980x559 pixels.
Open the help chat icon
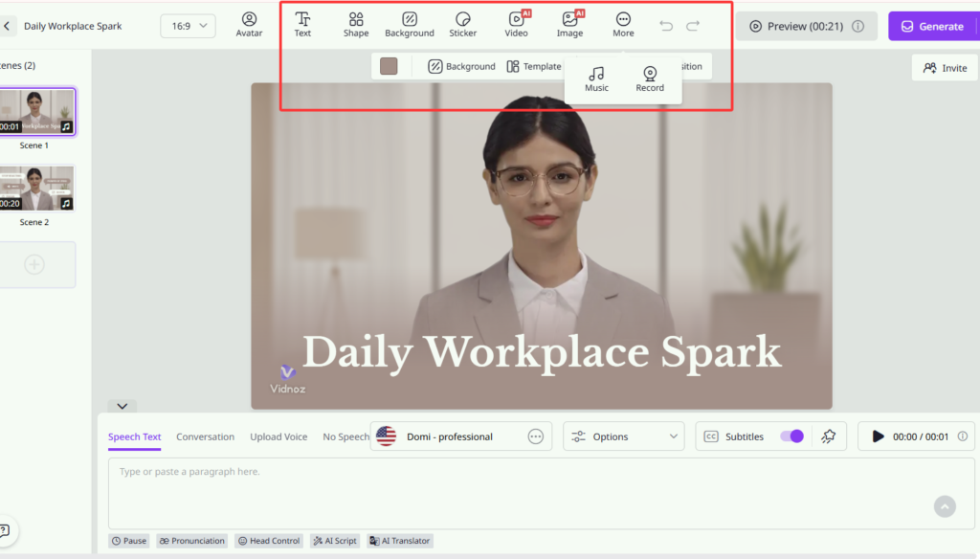click(x=5, y=531)
